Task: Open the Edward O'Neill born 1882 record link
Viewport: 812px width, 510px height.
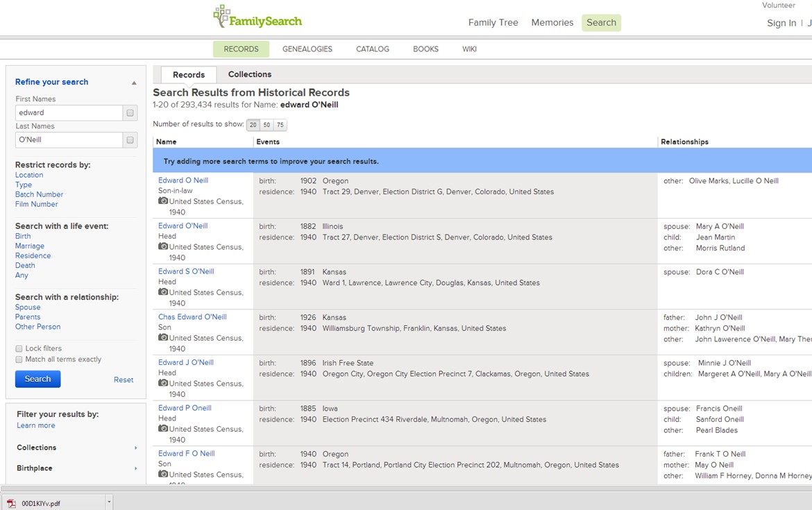Action: tap(183, 226)
